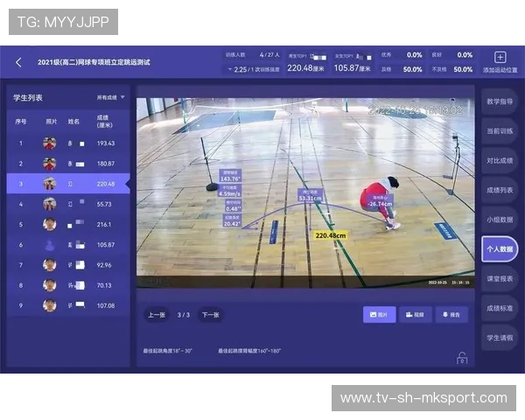525x420 pixels.
Task: Click the back arrow icon
Action: [x=18, y=62]
